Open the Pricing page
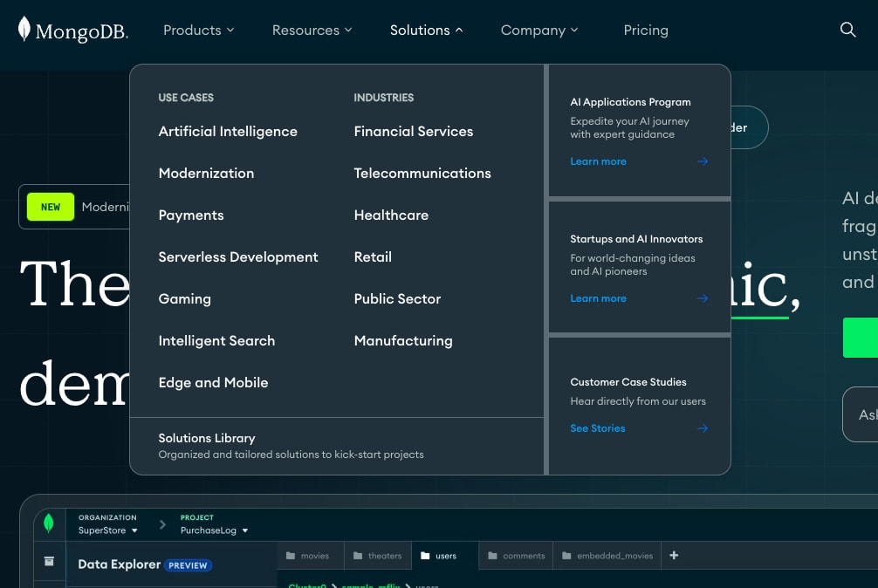The height and width of the screenshot is (588, 878). (646, 31)
